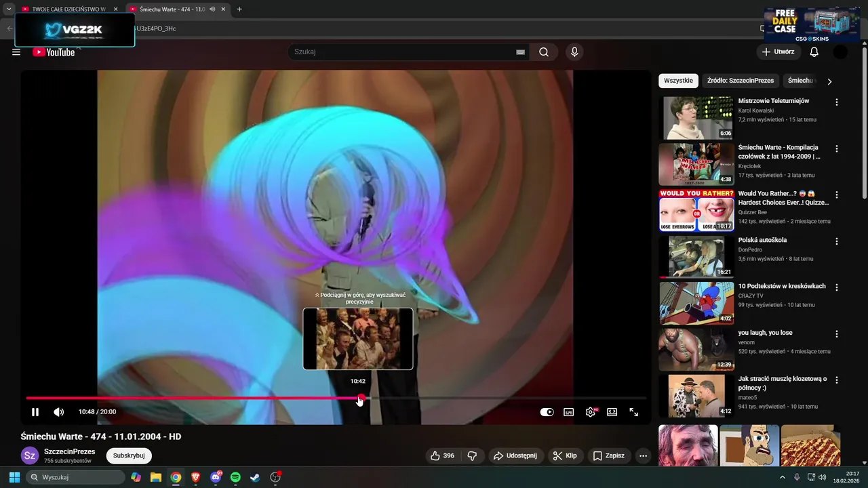This screenshot has width=868, height=488.
Task: Mute the Śmiechu Warte tab audio icon
Action: coord(212,9)
